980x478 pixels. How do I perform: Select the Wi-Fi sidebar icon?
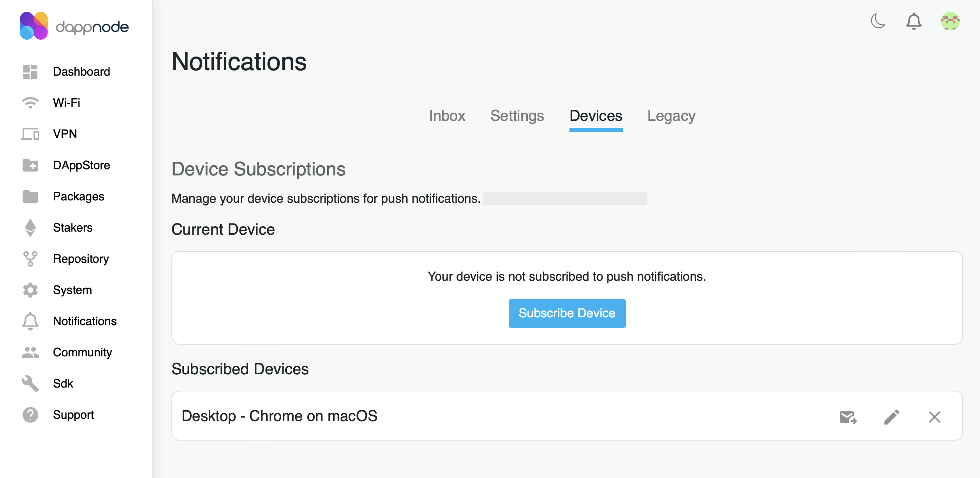[x=30, y=103]
